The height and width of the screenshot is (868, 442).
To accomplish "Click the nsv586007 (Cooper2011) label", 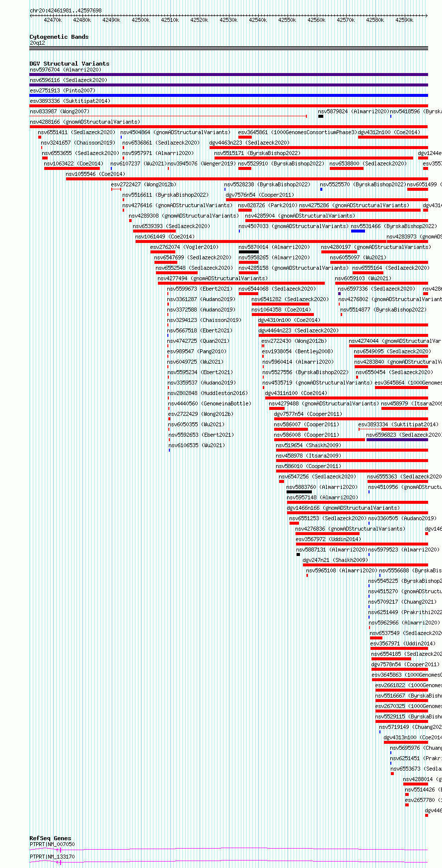I will point(306,424).
